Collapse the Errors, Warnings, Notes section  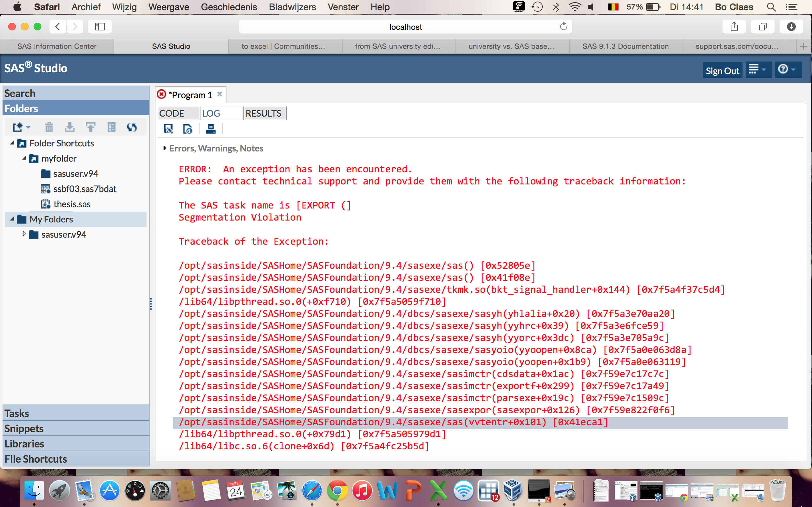point(165,148)
